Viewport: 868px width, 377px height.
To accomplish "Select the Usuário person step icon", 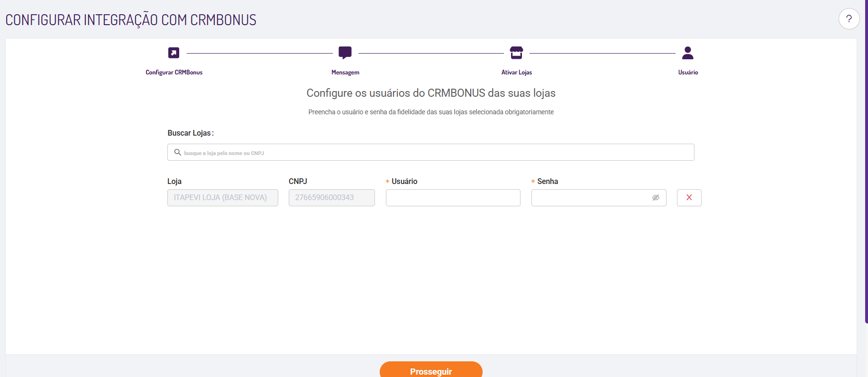I will pyautogui.click(x=688, y=53).
